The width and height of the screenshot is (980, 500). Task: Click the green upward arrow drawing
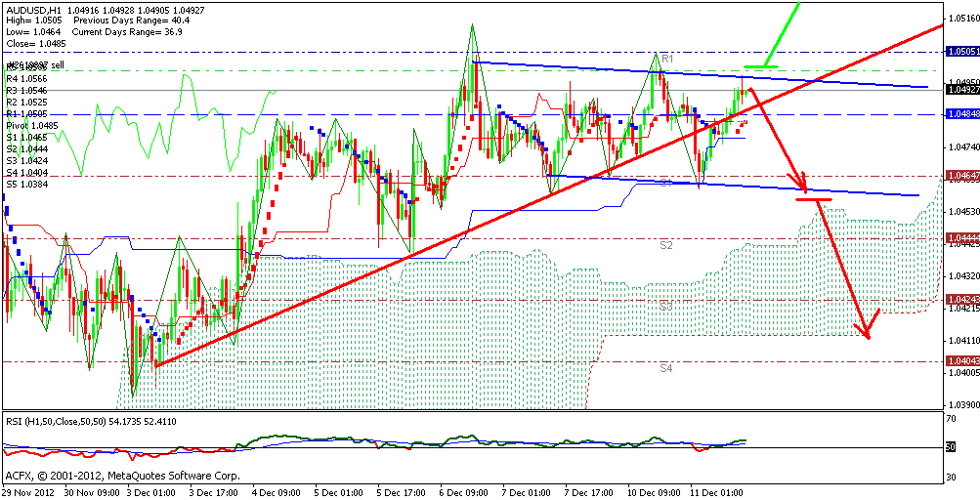pos(782,33)
